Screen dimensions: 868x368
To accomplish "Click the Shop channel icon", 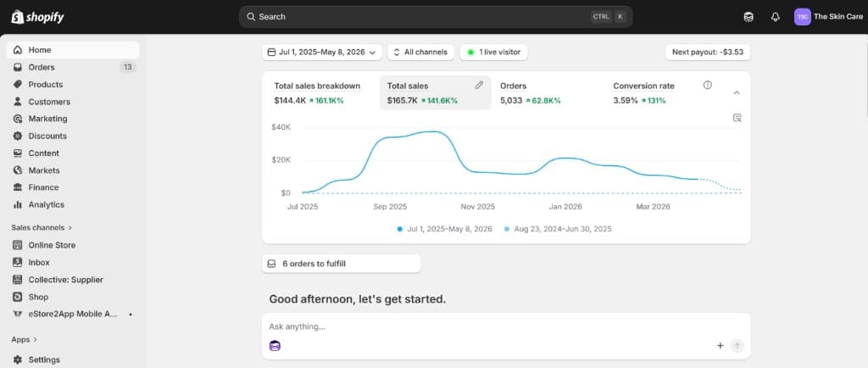I will [18, 297].
